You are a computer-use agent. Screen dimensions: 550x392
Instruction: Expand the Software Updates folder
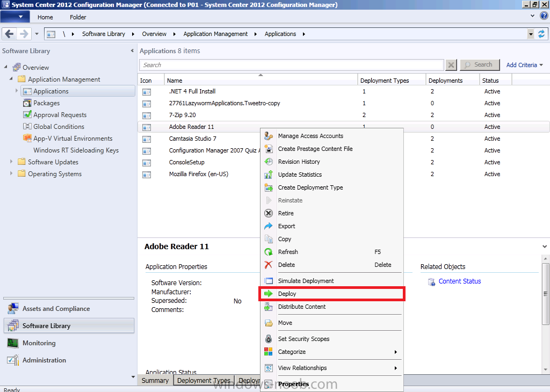point(11,162)
